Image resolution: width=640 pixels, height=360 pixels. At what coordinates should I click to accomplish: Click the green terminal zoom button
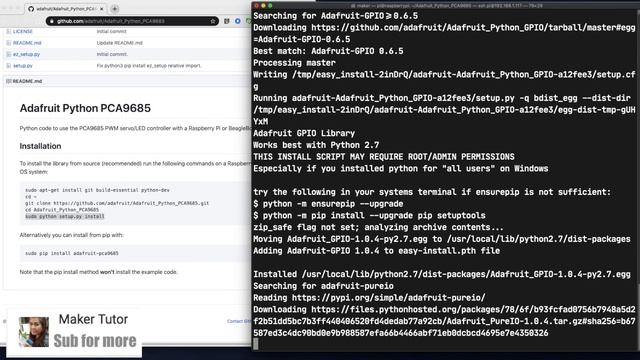click(x=270, y=6)
